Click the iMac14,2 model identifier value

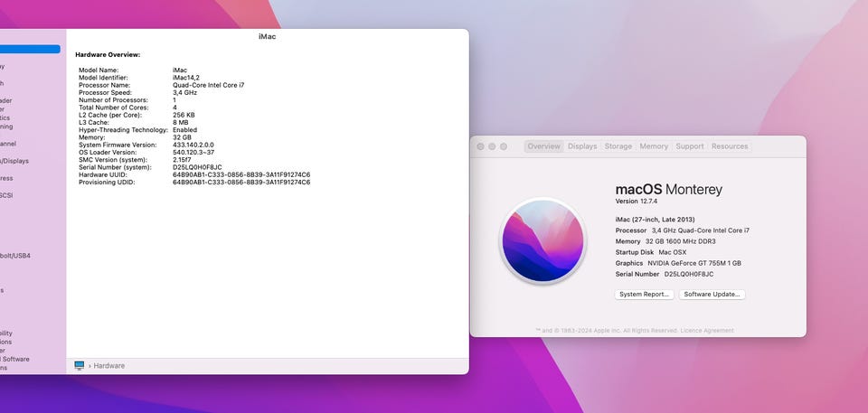pos(186,78)
